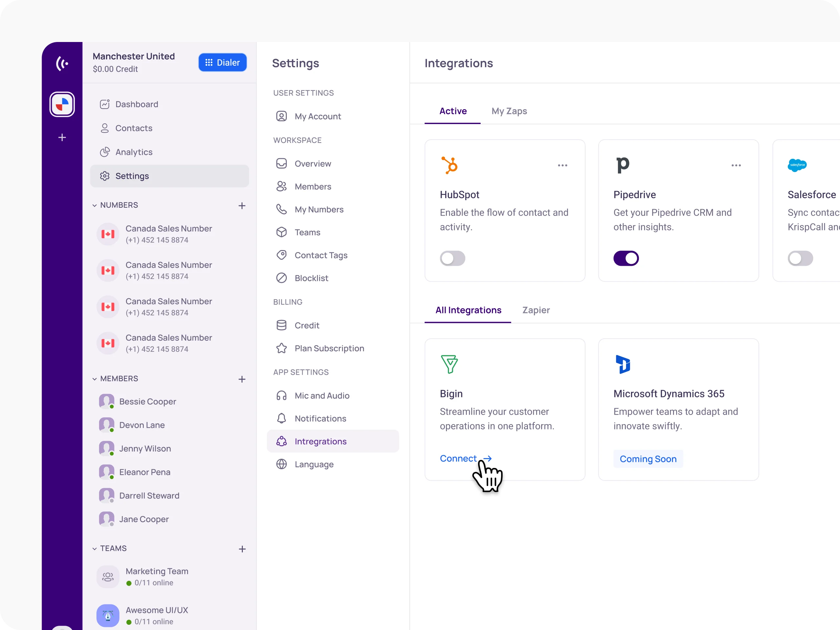Switch to the Active tab
Screen dimensions: 840x630
(453, 111)
